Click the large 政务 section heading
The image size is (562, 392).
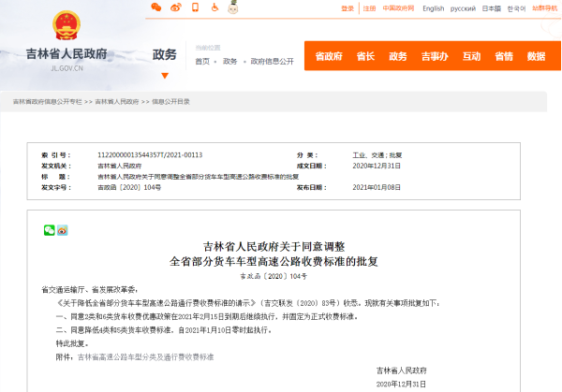(165, 54)
